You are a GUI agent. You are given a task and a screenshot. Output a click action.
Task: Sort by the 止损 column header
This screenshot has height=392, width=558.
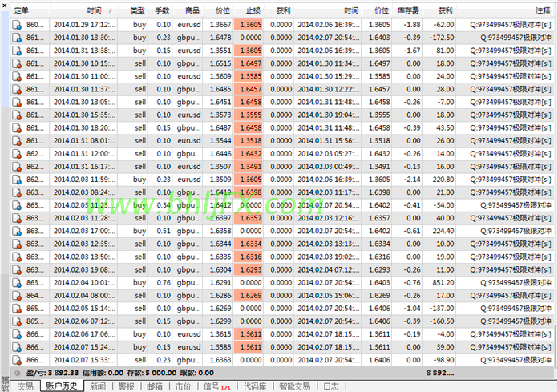(x=249, y=10)
